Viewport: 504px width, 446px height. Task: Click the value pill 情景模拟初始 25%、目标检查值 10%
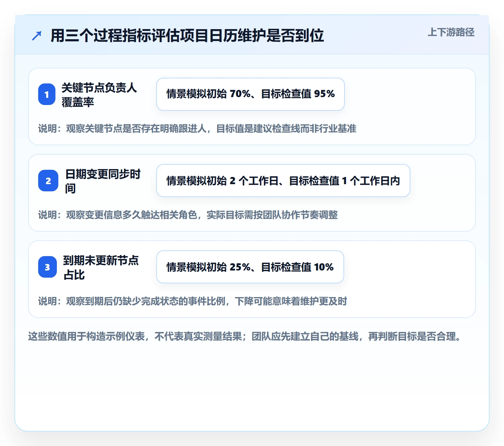pos(250,267)
